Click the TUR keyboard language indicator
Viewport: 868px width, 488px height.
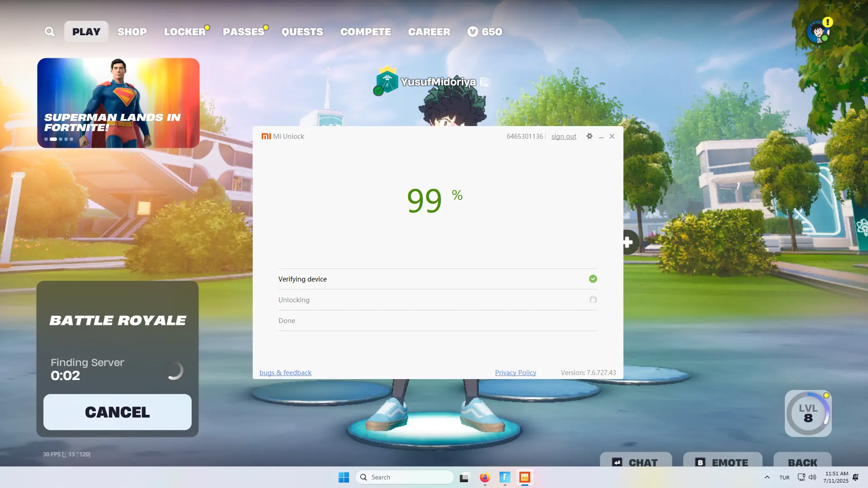point(784,478)
